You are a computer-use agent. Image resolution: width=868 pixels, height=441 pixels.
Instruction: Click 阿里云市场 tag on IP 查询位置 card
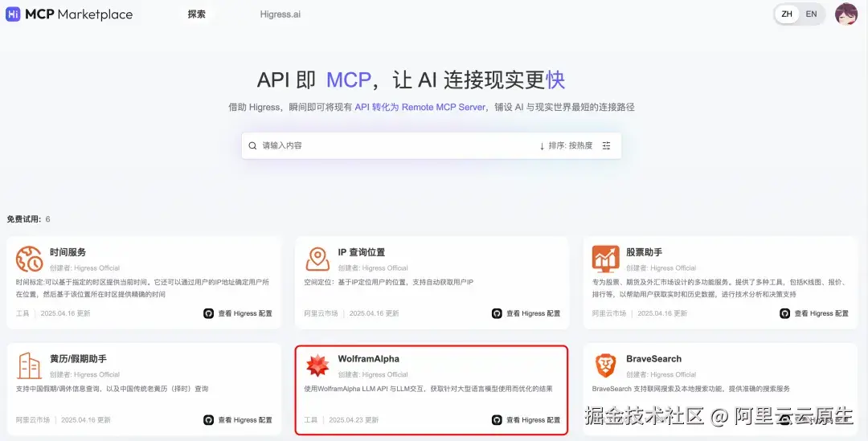pos(321,313)
